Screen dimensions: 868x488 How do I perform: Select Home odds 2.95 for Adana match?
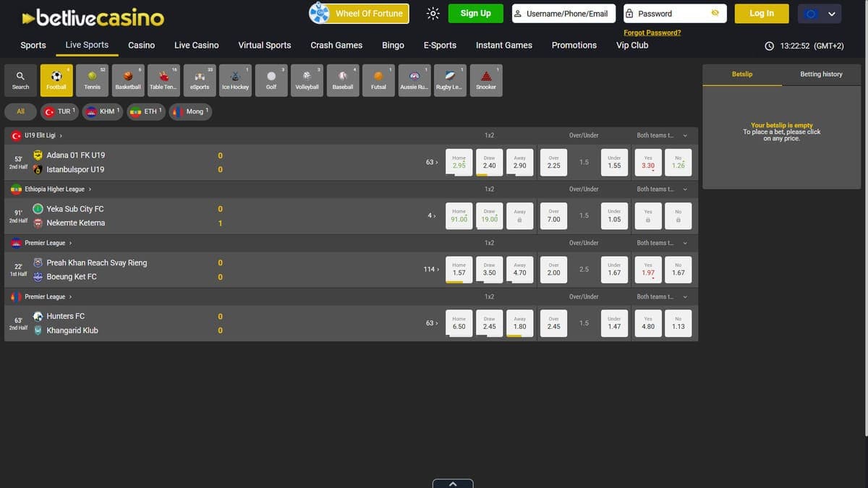point(459,163)
